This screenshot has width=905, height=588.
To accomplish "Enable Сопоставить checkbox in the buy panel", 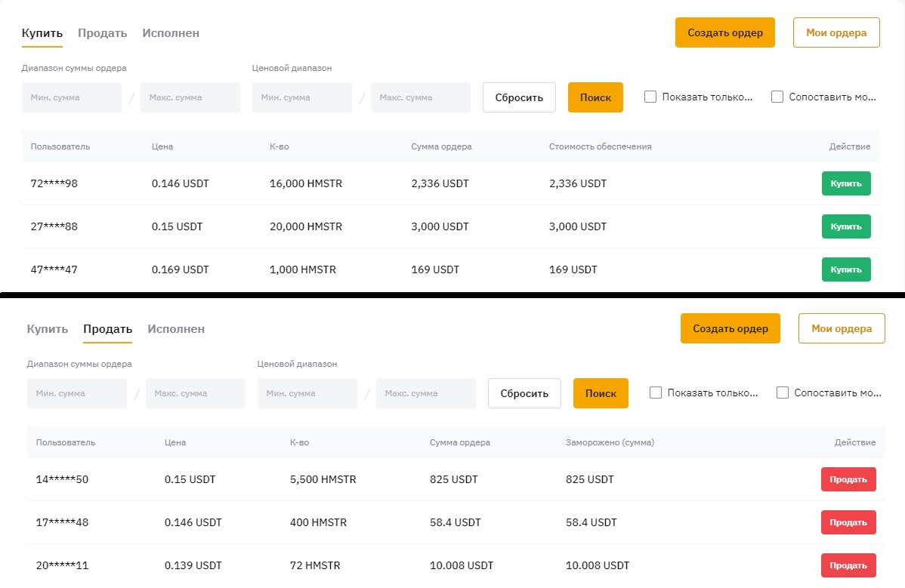I will 777,97.
